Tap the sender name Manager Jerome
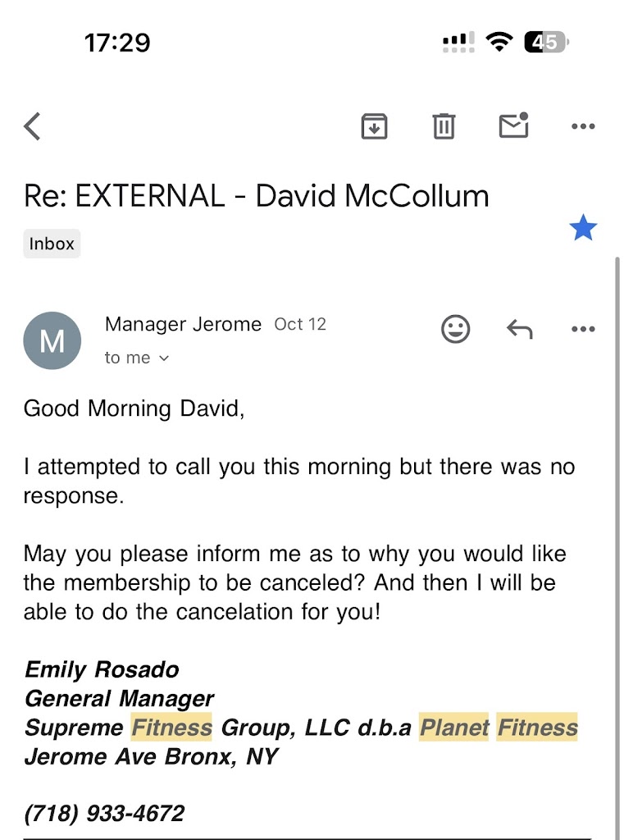 183,324
